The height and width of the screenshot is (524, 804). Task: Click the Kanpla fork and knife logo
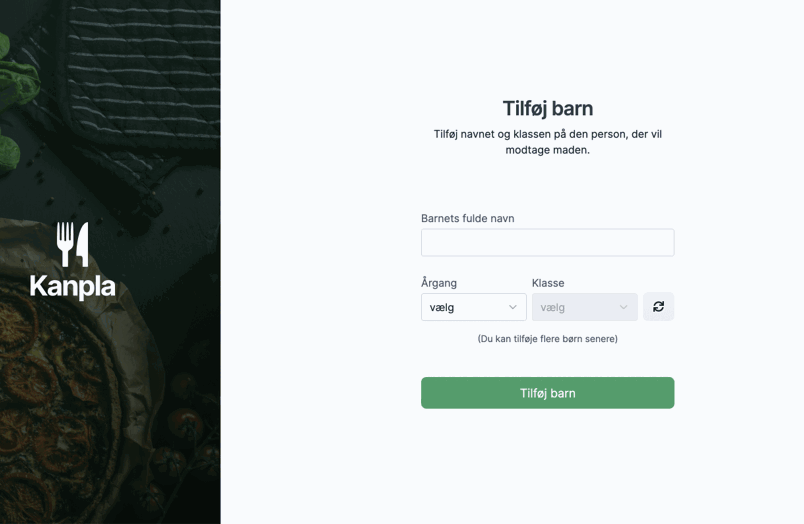click(72, 244)
